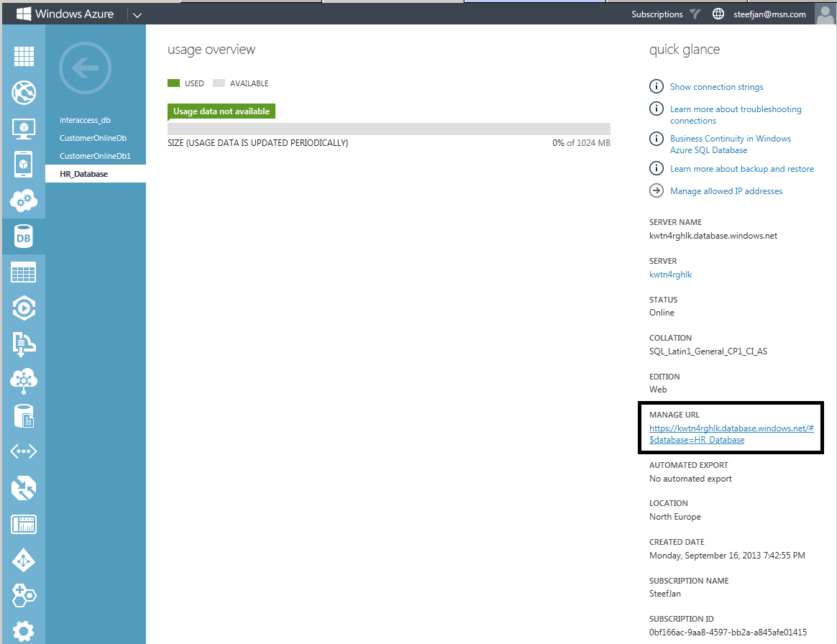Click server name kwtn4rghlk.database.windows.net text
837x644 pixels.
713,236
